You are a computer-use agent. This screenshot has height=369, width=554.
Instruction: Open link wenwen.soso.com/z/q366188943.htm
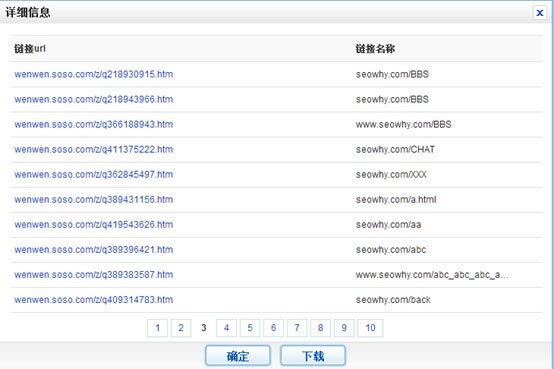pos(94,124)
